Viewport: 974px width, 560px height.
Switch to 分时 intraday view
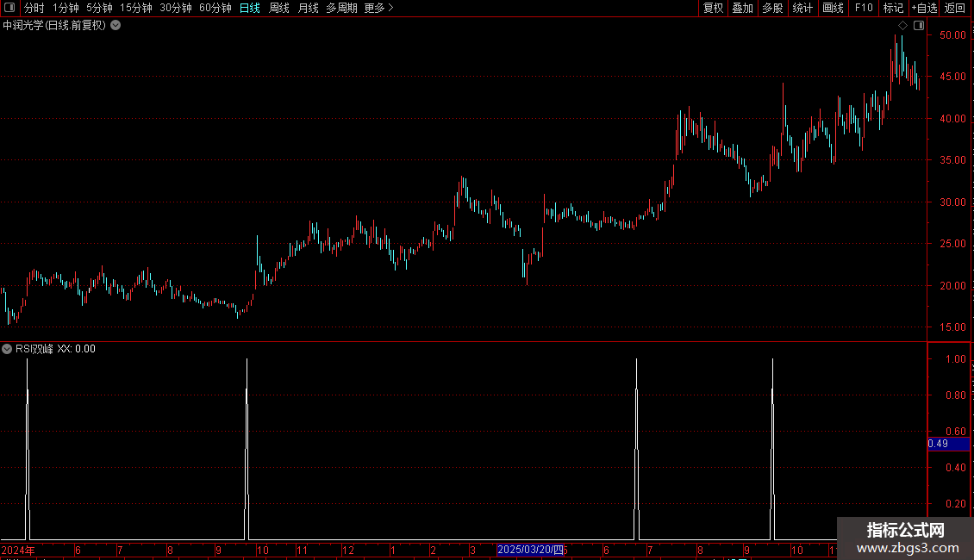point(34,8)
